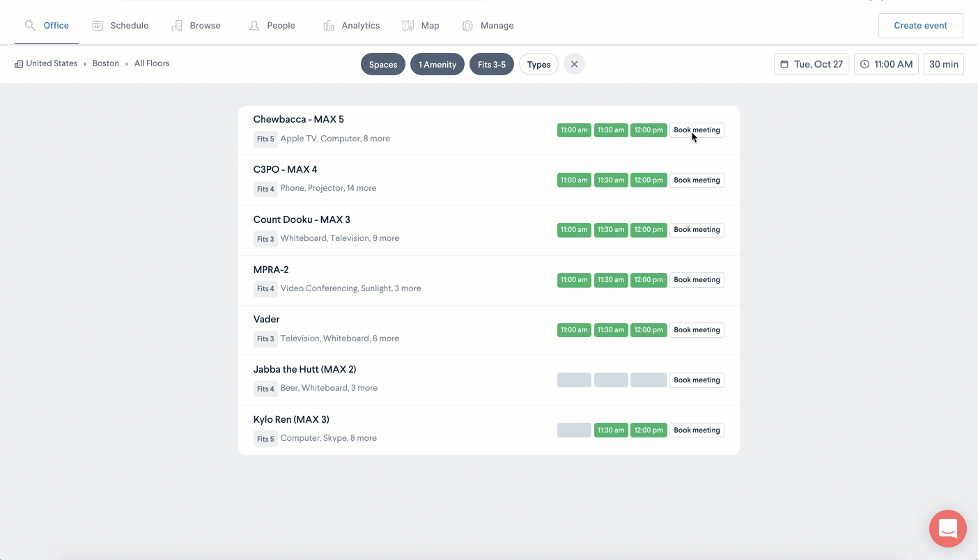Book meeting for Vader
This screenshot has width=978, height=560.
click(x=697, y=330)
